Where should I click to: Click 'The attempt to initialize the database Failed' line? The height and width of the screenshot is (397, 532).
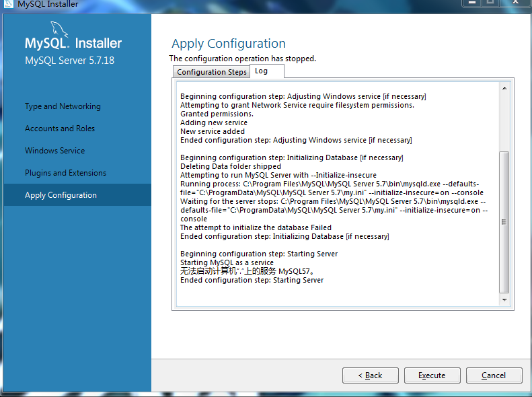coord(256,227)
